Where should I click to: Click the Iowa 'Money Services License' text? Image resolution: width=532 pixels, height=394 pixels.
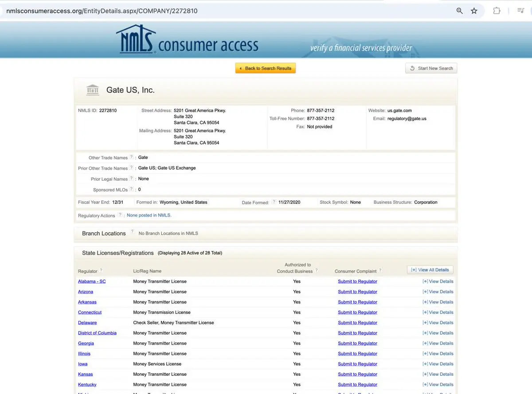pos(157,364)
